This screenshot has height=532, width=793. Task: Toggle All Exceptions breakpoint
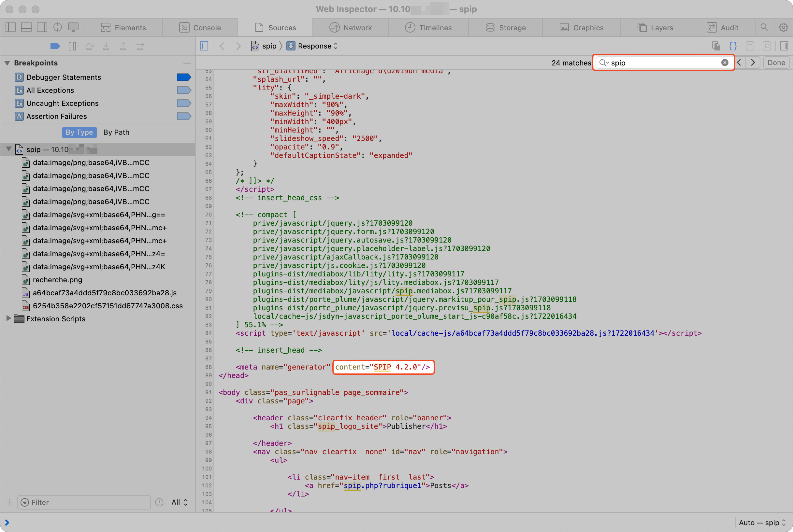tap(184, 90)
